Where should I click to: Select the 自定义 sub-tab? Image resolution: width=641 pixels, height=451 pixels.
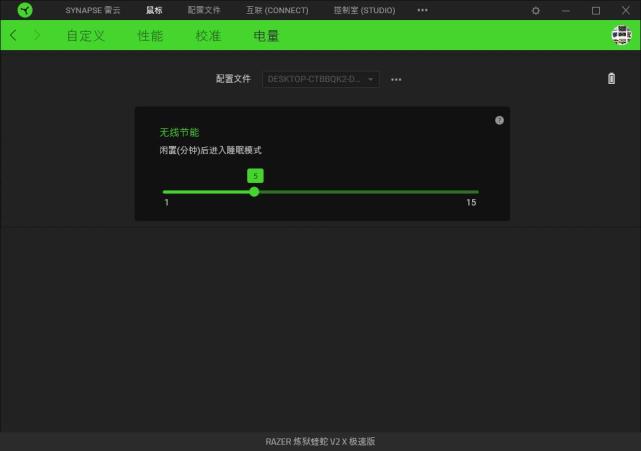86,36
